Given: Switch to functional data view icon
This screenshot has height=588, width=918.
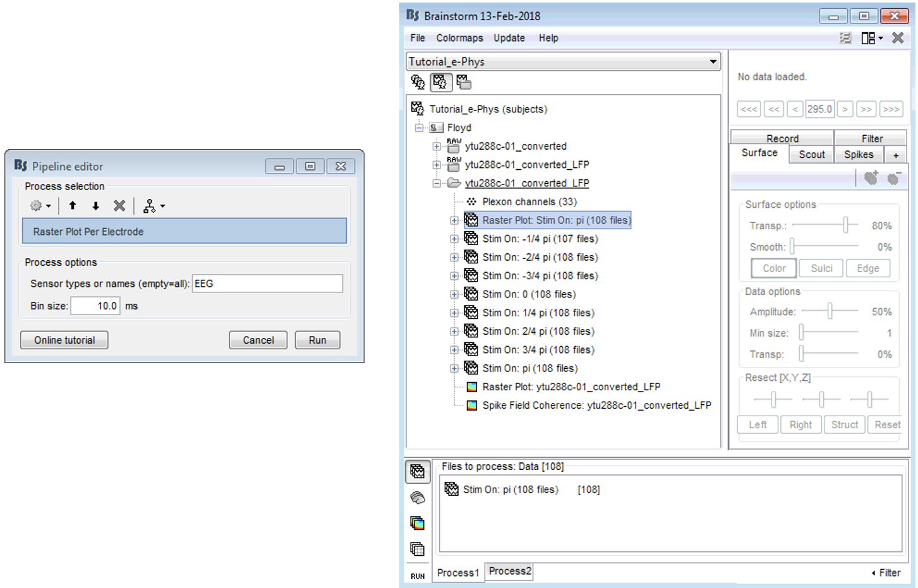Looking at the screenshot, I should [x=440, y=82].
